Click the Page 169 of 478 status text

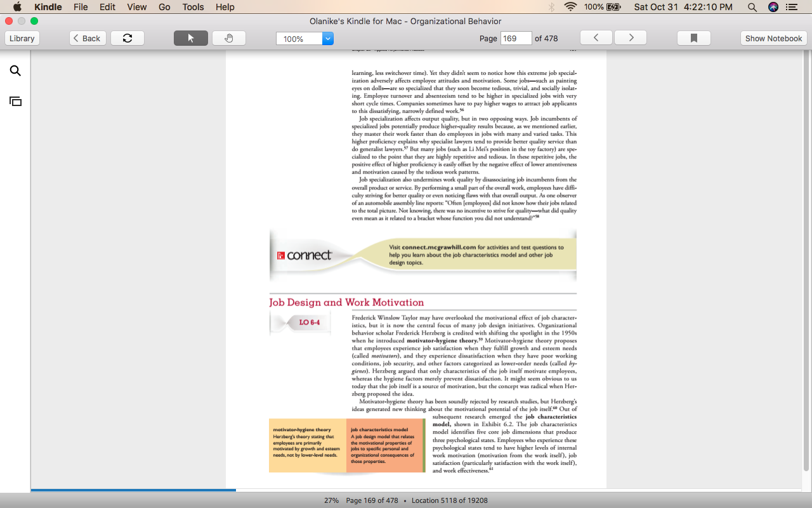(372, 500)
